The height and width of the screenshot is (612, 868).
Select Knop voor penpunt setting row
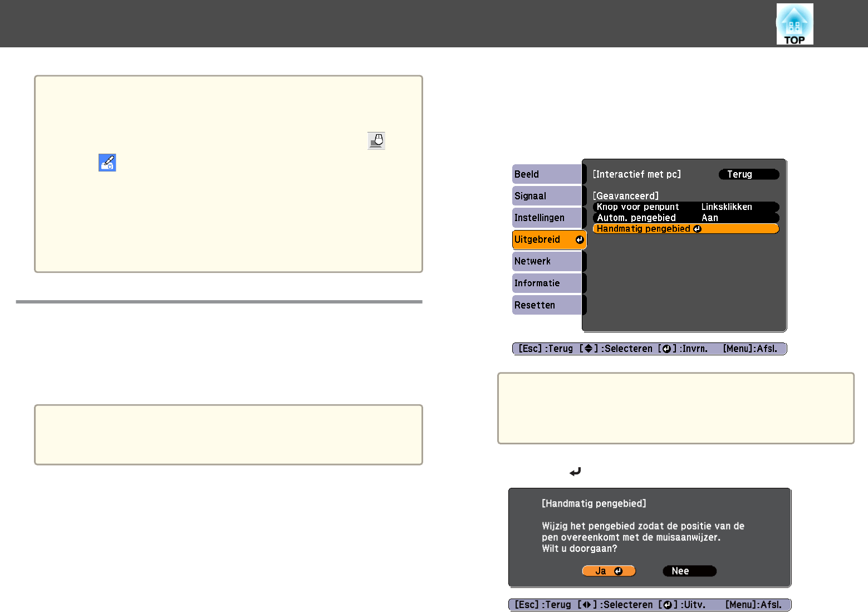click(x=686, y=207)
